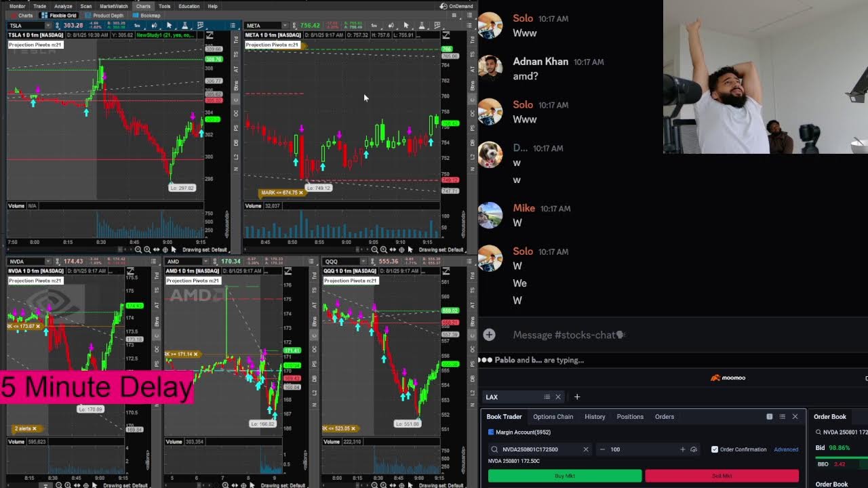Select the crosshair tool under META chart
Viewport: 868px width, 488px height.
point(401,249)
